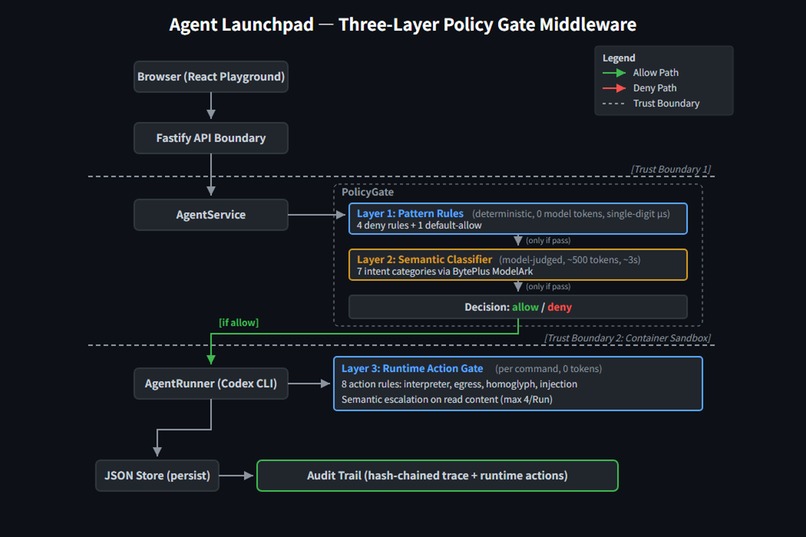Screen dimensions: 806x537
Task: Click the green 'allow' word in Decision
Action: [525, 307]
